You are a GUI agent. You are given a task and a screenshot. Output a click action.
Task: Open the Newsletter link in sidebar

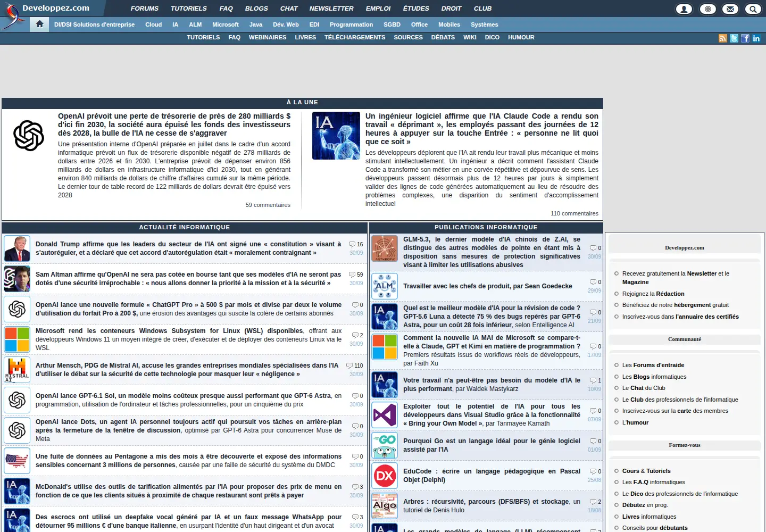click(x=702, y=273)
